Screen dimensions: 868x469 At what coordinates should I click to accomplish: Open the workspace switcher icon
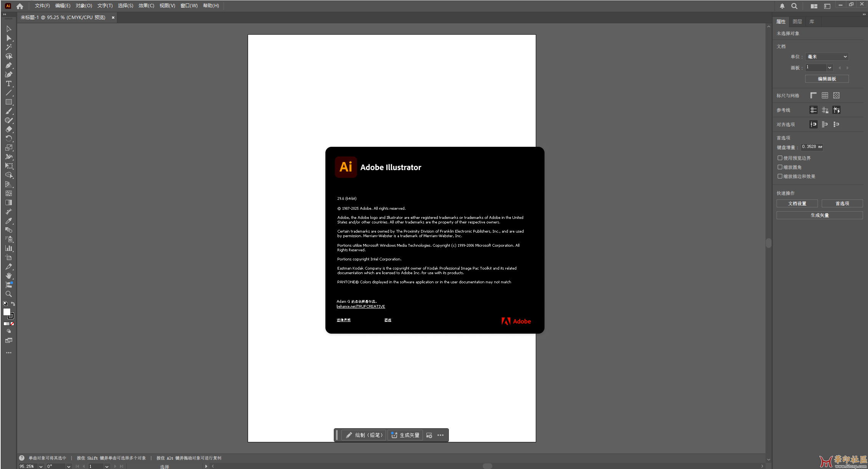(x=827, y=6)
